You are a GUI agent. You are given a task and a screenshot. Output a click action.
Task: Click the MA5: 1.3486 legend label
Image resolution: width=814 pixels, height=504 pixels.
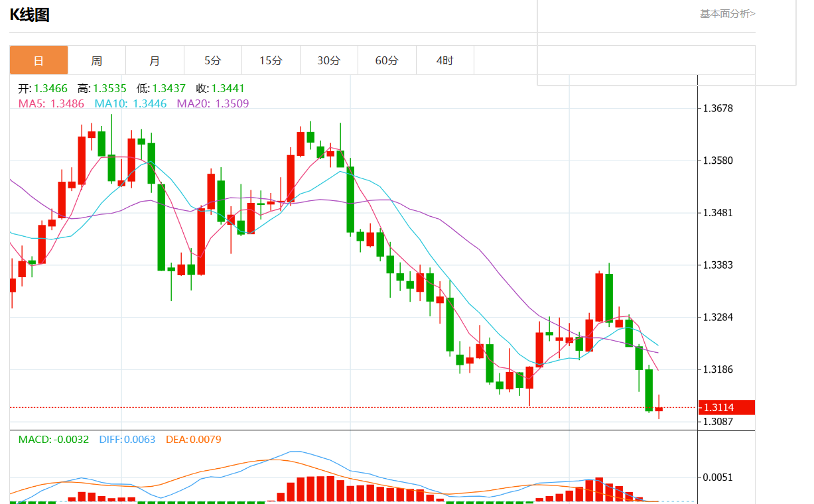tap(51, 103)
